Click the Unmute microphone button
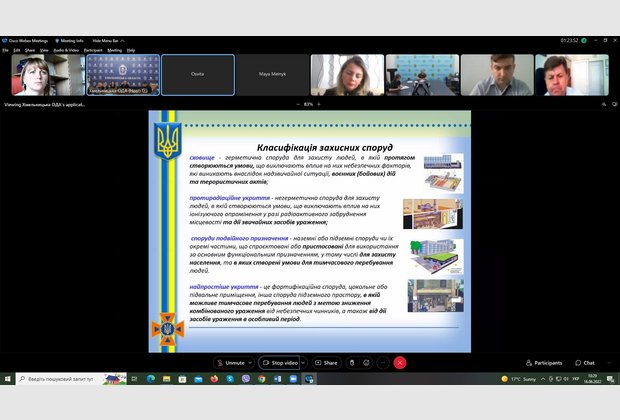620x420 pixels. pos(231,363)
